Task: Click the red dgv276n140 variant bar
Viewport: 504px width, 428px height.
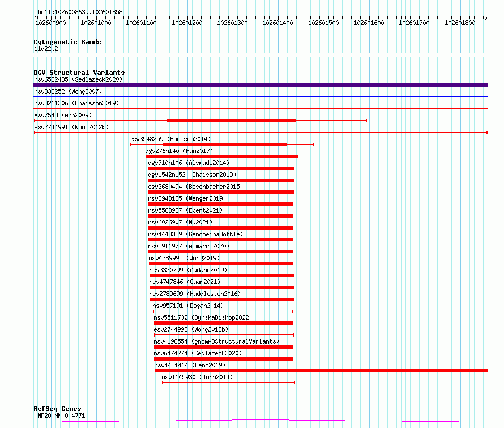Action: click(221, 156)
